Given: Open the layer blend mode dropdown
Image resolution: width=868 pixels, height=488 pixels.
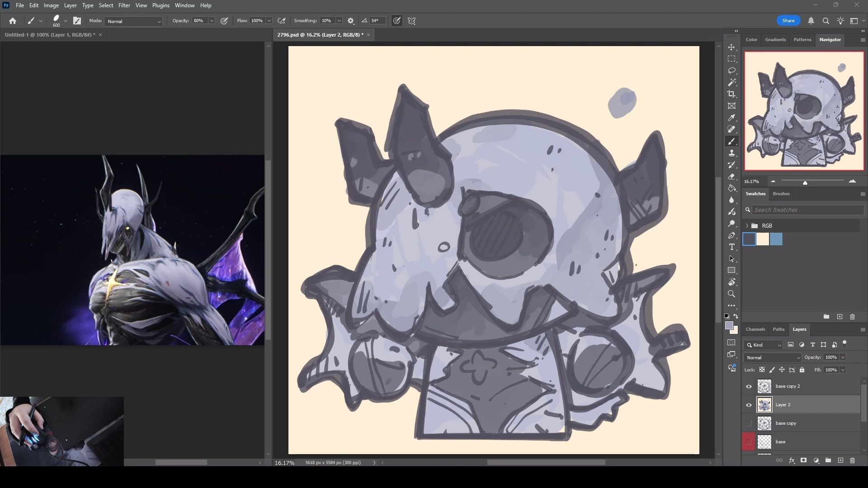Looking at the screenshot, I should point(773,357).
